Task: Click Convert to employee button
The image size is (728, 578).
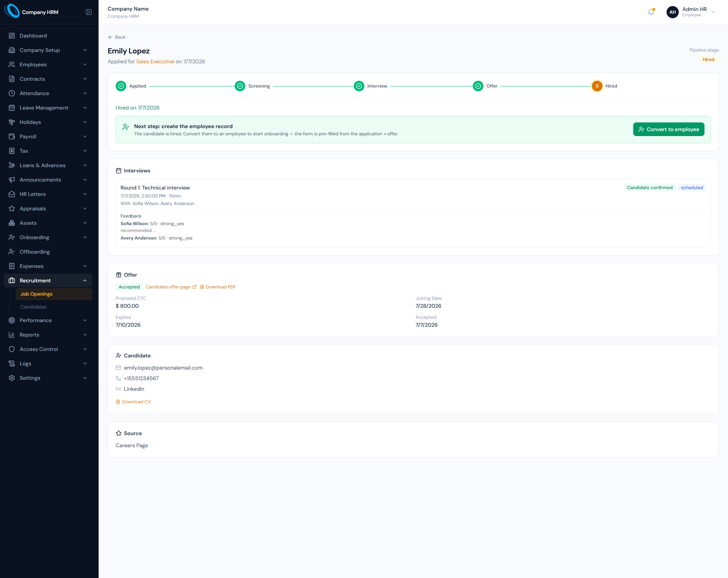Action: pos(668,129)
